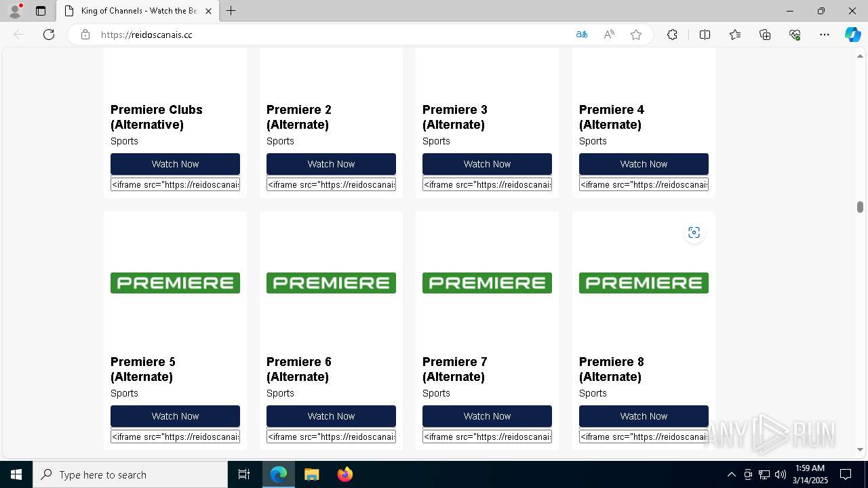Click the Sports label under Premiere 3
868x488 pixels.
436,141
